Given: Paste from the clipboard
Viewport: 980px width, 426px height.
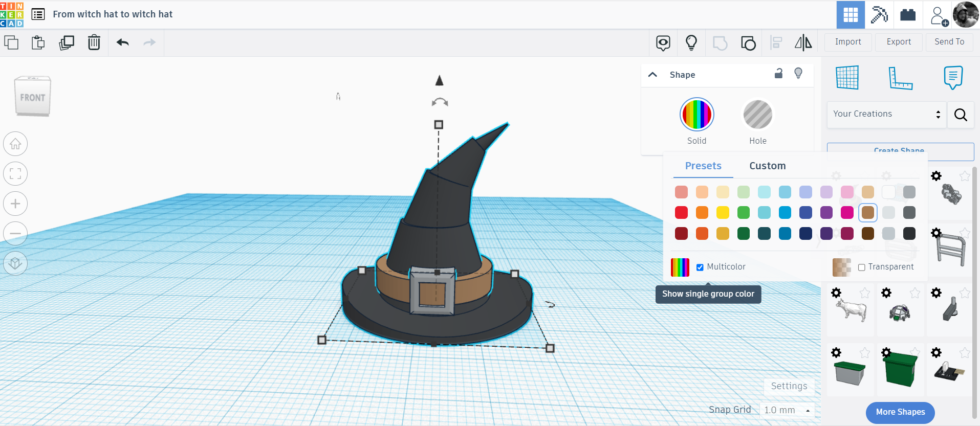Looking at the screenshot, I should (x=38, y=42).
